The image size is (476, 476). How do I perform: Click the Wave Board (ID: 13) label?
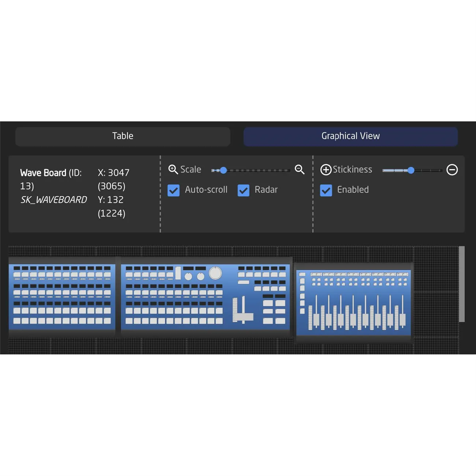pos(51,179)
